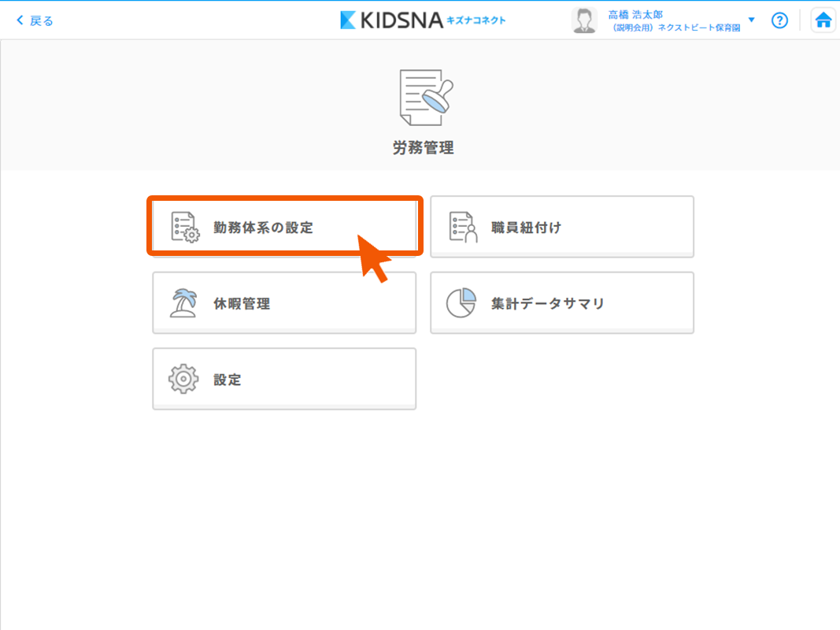Click the palm tree 休暇管理 icon
Viewport: 840px width, 630px height.
coord(183,303)
